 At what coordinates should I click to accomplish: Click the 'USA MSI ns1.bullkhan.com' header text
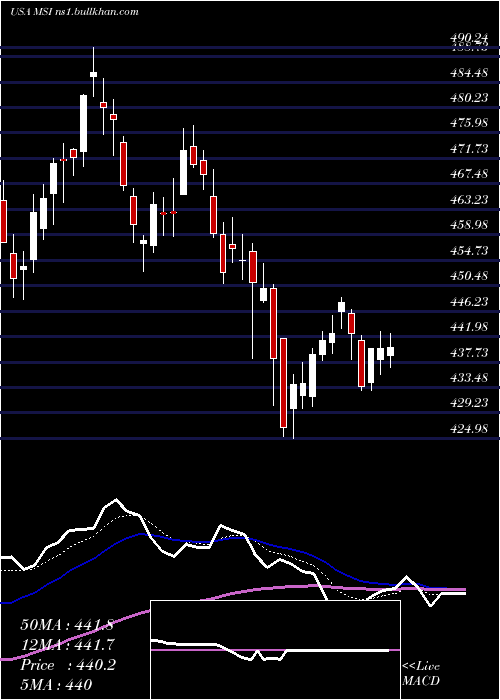[74, 12]
